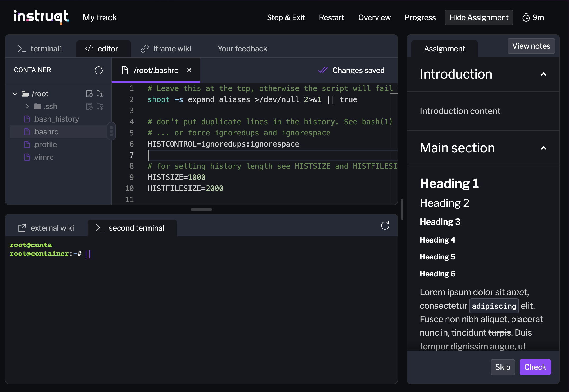Collapse the Main section chevron
Image resolution: width=569 pixels, height=392 pixels.
pyautogui.click(x=543, y=148)
